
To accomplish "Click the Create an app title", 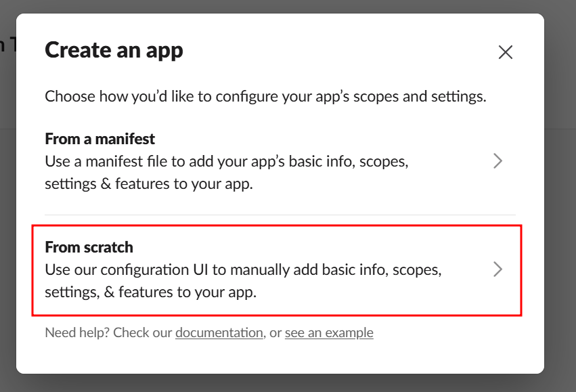I will pos(114,50).
